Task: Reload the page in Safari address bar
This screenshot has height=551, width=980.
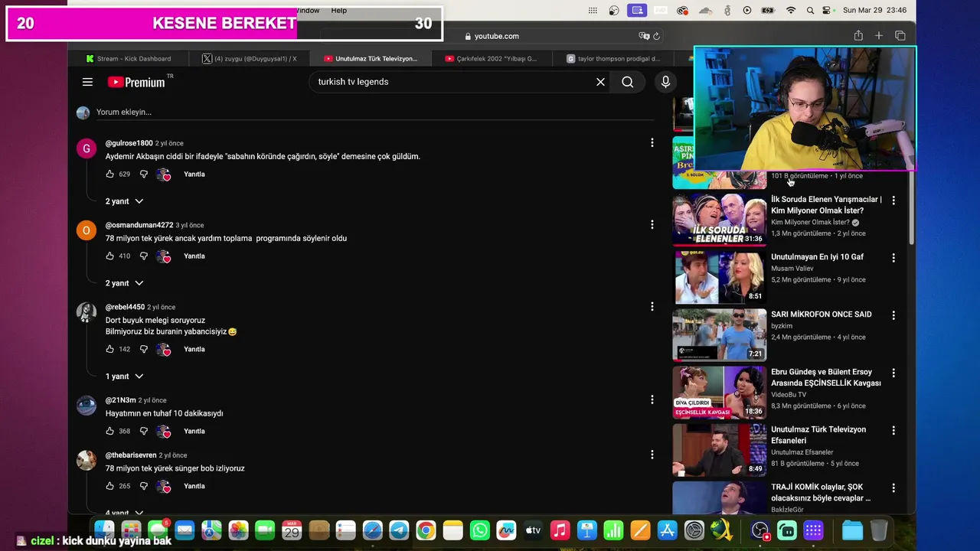Action: [657, 36]
